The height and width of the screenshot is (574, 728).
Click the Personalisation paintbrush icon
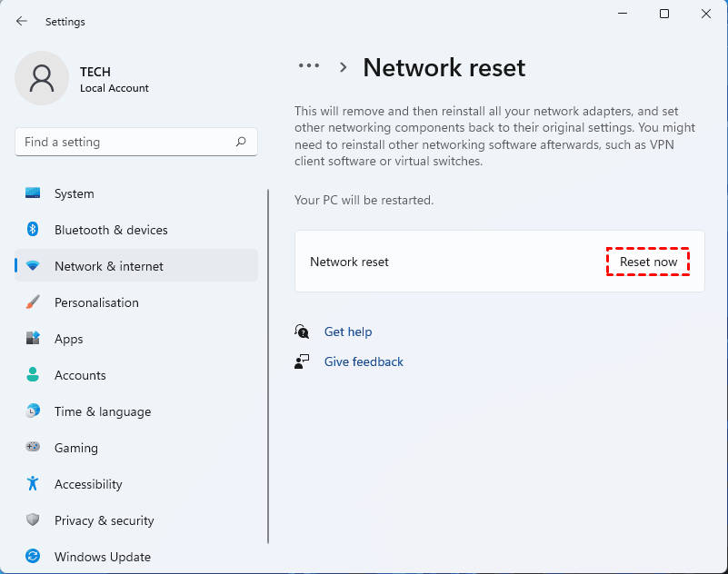tap(33, 302)
